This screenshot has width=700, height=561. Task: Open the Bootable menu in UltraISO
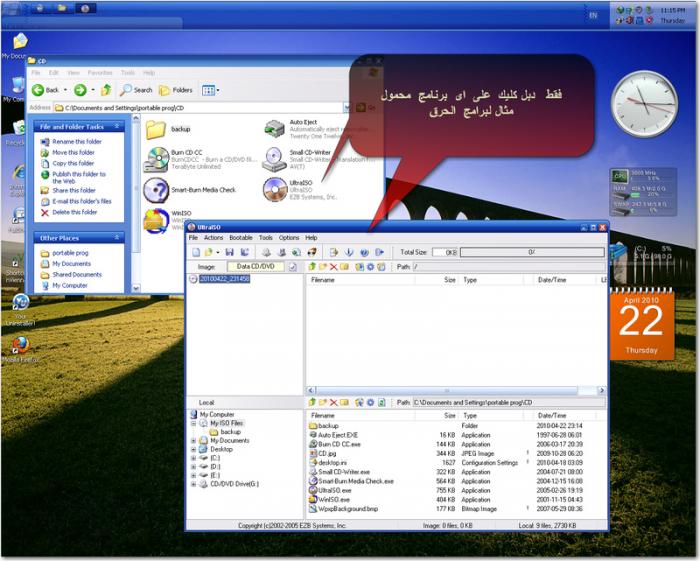241,238
